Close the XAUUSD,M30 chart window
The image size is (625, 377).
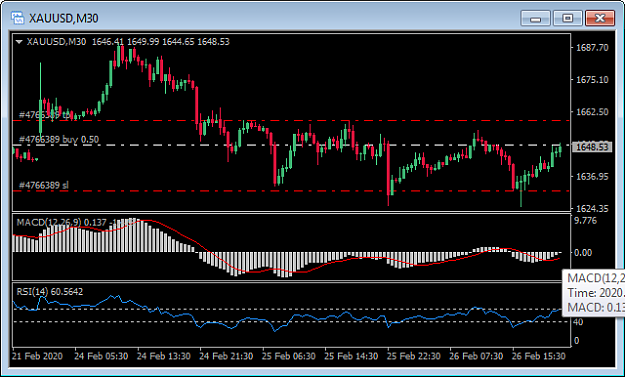pos(599,18)
